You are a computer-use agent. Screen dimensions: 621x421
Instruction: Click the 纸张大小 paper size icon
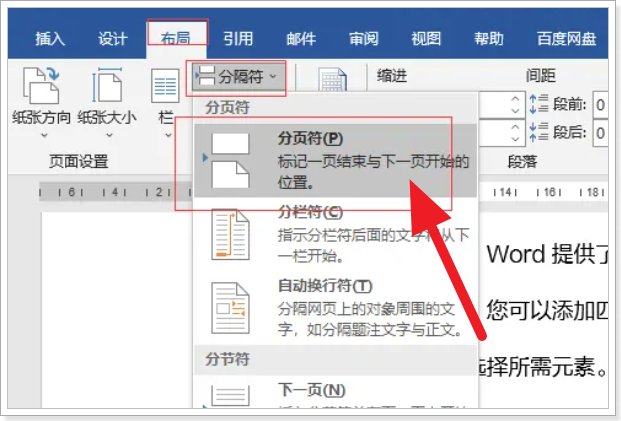tap(107, 85)
